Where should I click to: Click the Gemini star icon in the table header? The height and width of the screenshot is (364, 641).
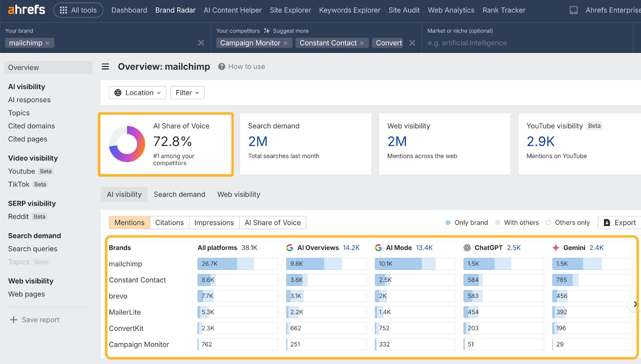coord(556,247)
